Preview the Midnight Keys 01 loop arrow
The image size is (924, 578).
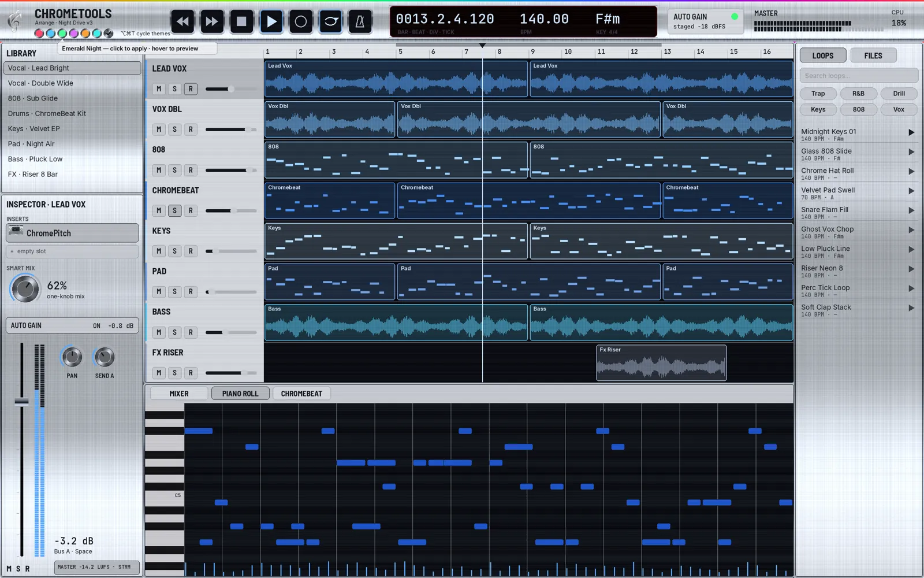pos(911,132)
